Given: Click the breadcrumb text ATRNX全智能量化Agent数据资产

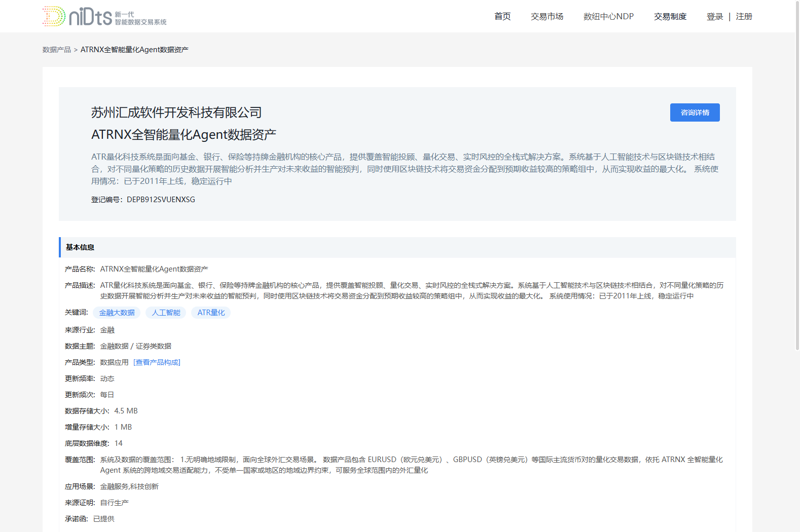Looking at the screenshot, I should pyautogui.click(x=134, y=50).
